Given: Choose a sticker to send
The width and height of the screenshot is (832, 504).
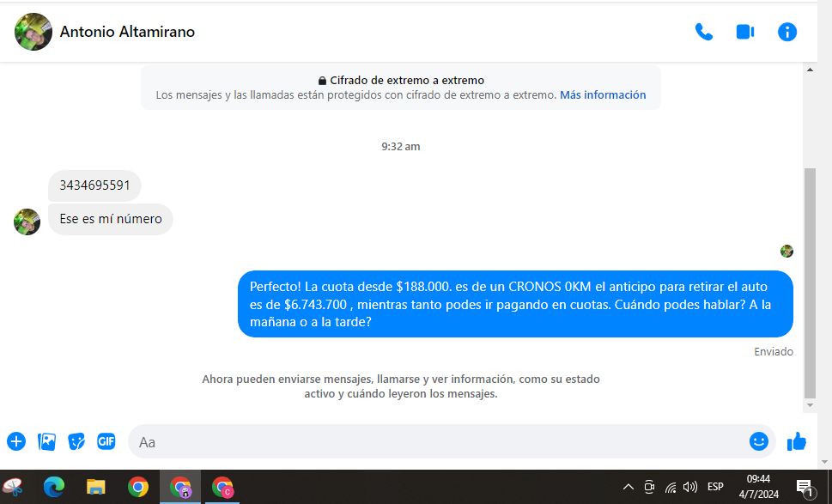Looking at the screenshot, I should point(76,441).
